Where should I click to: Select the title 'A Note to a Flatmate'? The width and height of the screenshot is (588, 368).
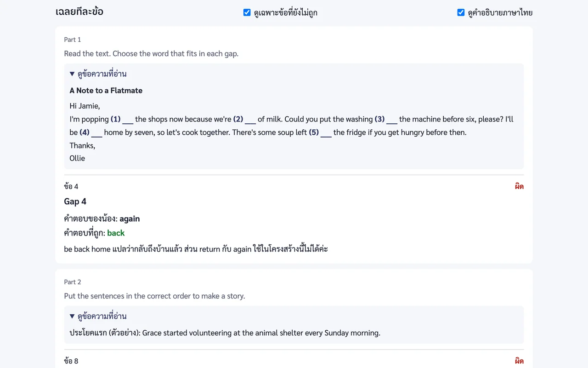point(106,91)
